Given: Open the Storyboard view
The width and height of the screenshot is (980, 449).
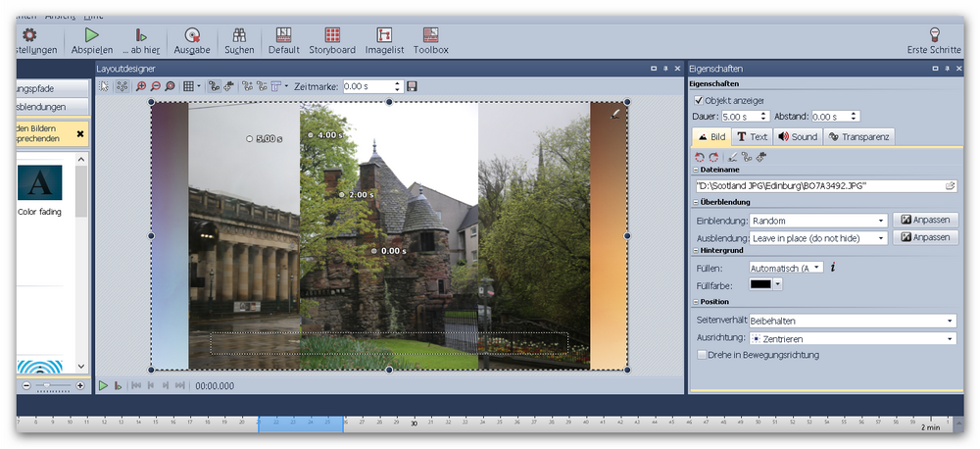Looking at the screenshot, I should [x=332, y=35].
